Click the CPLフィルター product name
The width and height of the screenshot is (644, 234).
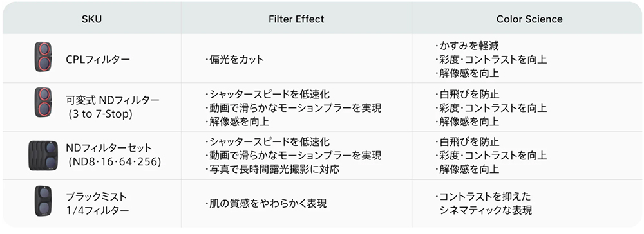click(98, 59)
